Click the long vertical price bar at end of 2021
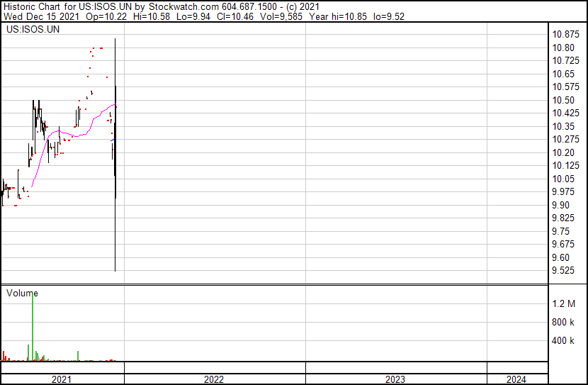Viewport: 588px width, 385px height. click(115, 213)
